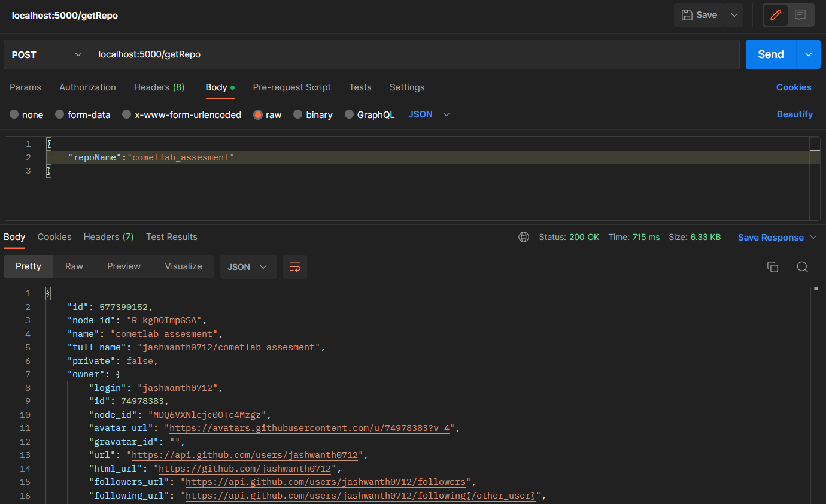Select the raw body type
The image size is (826, 504).
click(x=268, y=114)
